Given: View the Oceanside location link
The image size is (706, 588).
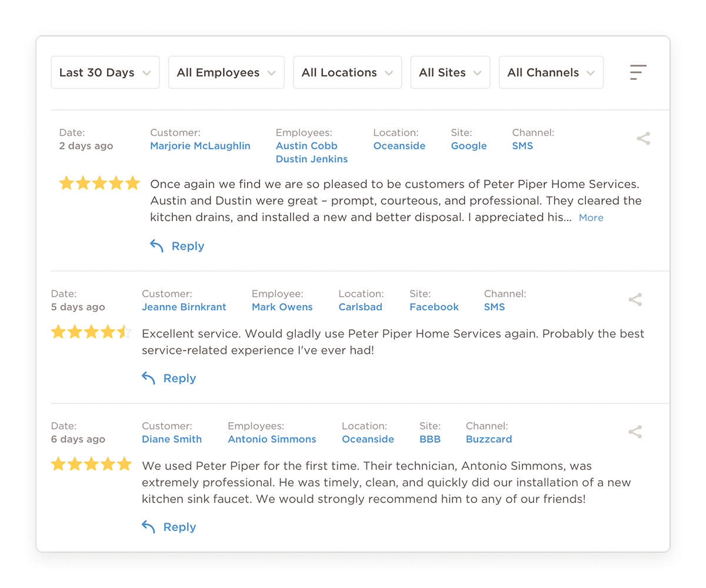Looking at the screenshot, I should pos(399,146).
